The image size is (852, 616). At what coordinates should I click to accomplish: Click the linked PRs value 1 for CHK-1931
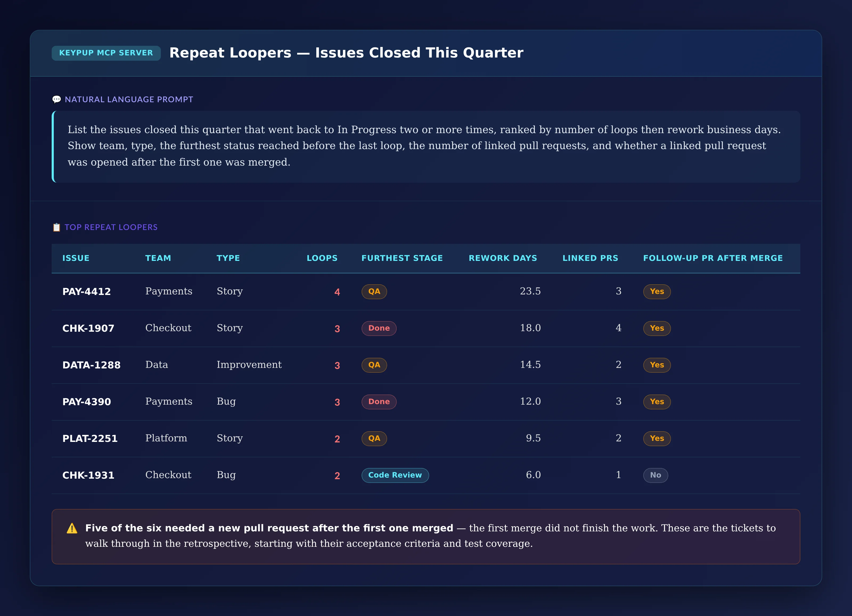pos(618,475)
